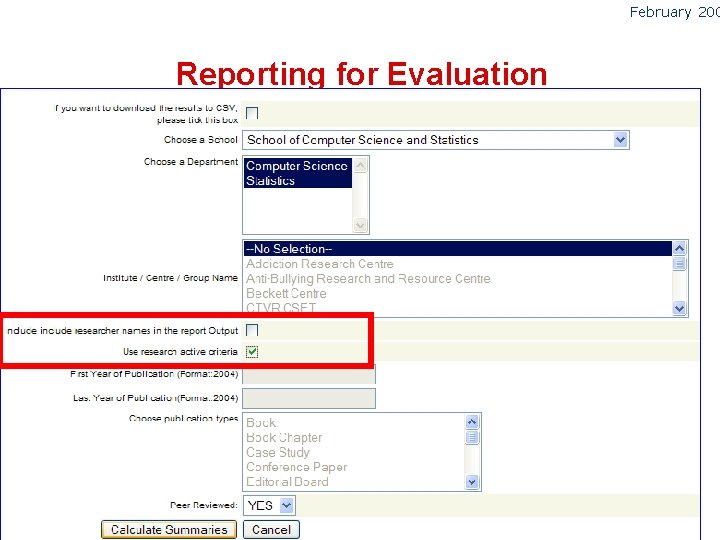Click the Calculate Summaries button

click(169, 529)
